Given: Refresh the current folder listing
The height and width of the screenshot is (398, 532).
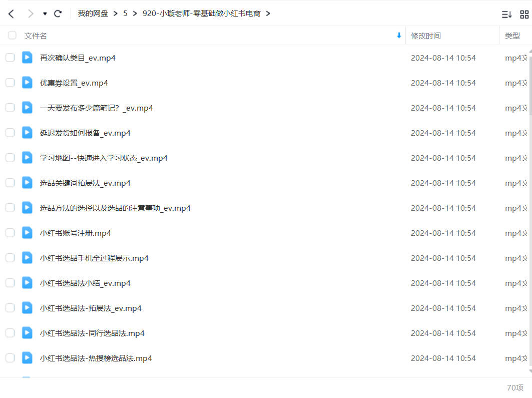Looking at the screenshot, I should coord(58,14).
